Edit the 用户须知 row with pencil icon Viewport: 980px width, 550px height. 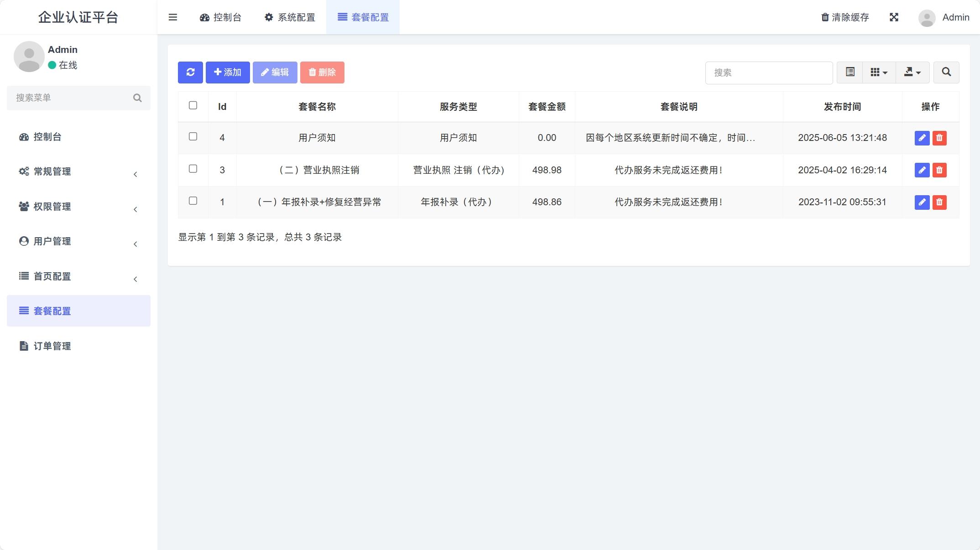coord(922,138)
